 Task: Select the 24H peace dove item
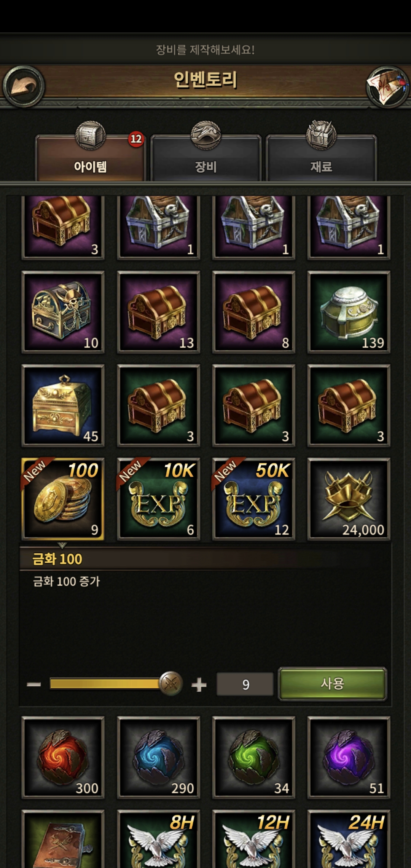[349, 839]
